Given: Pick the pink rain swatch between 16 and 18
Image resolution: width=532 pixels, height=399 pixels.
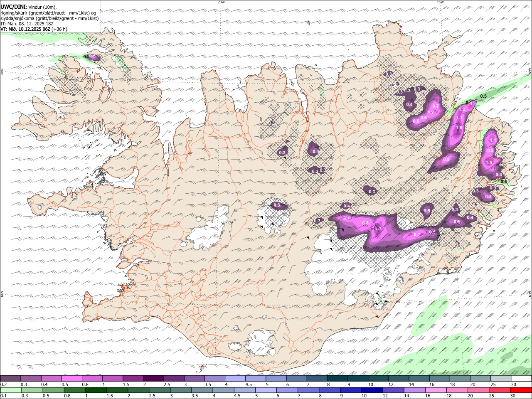Looking at the screenshot, I should (x=436, y=390).
